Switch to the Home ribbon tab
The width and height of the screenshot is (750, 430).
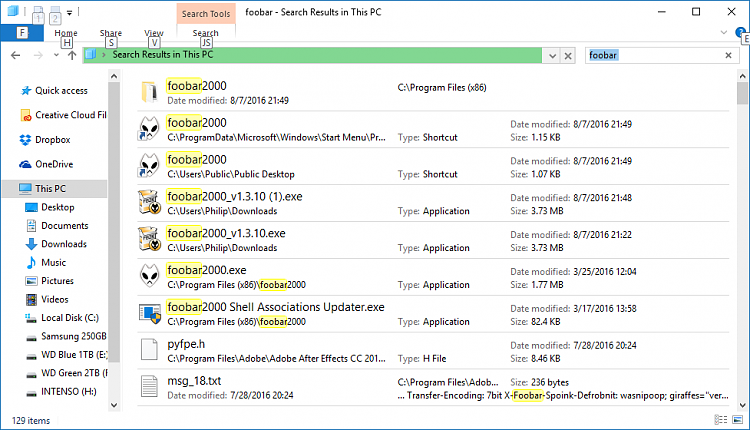click(66, 33)
